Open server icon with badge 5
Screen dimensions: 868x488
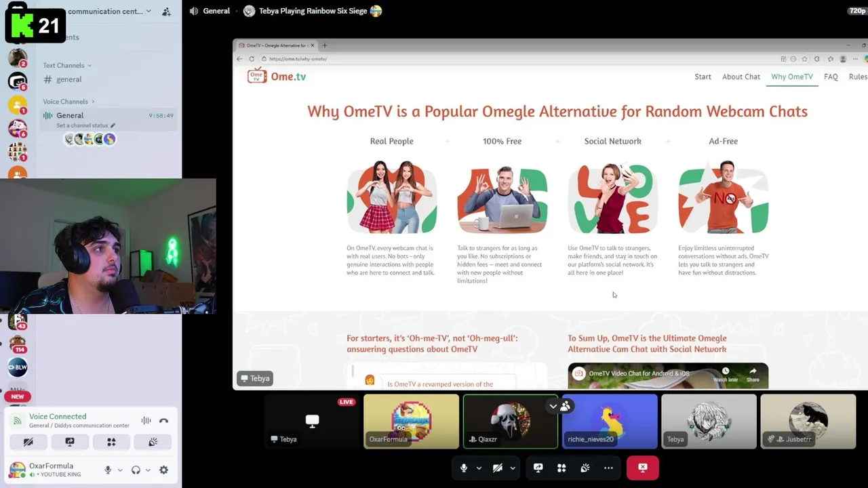[18, 82]
